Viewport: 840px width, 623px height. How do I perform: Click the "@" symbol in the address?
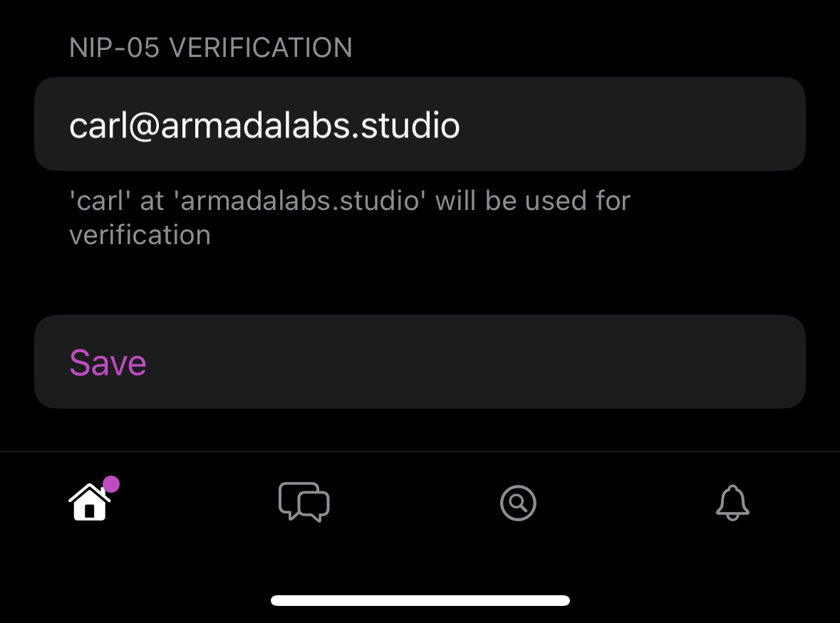pos(139,127)
